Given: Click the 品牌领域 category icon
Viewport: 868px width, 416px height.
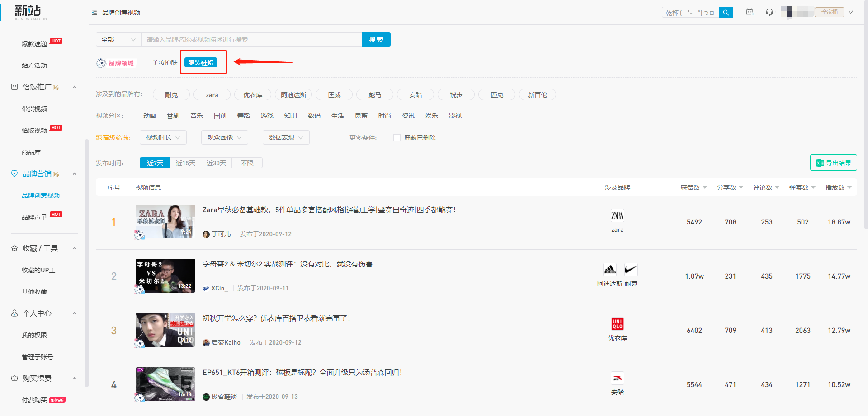Looking at the screenshot, I should pyautogui.click(x=101, y=63).
